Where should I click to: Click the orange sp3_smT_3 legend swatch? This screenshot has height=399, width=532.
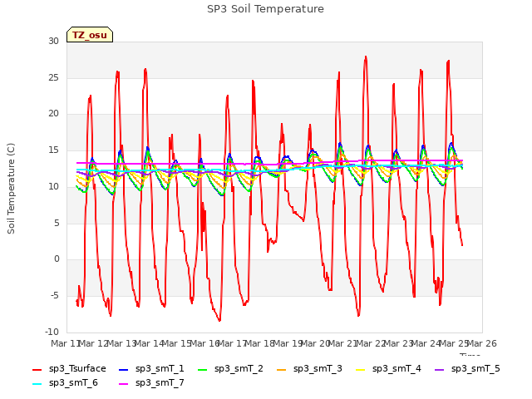(282, 369)
